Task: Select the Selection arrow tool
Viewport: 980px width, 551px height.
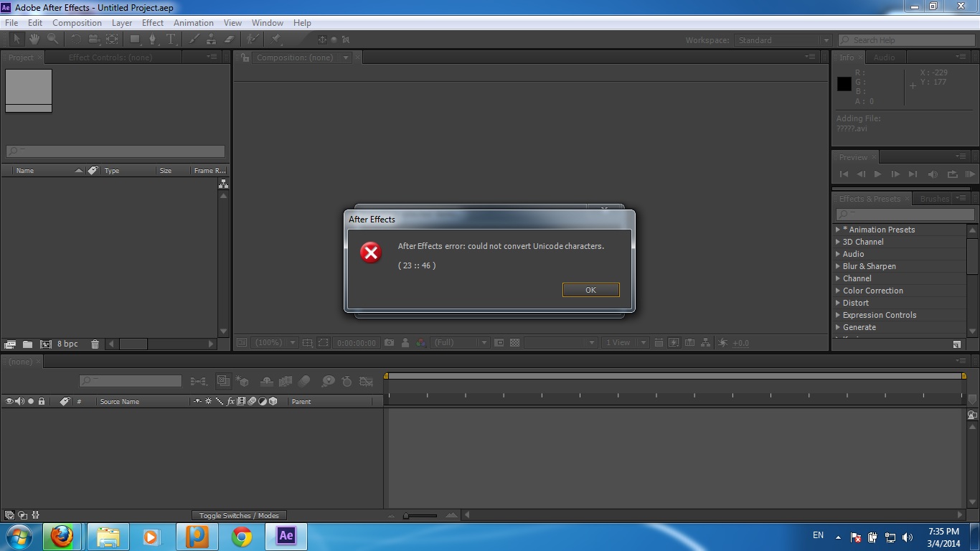Action: pyautogui.click(x=17, y=39)
